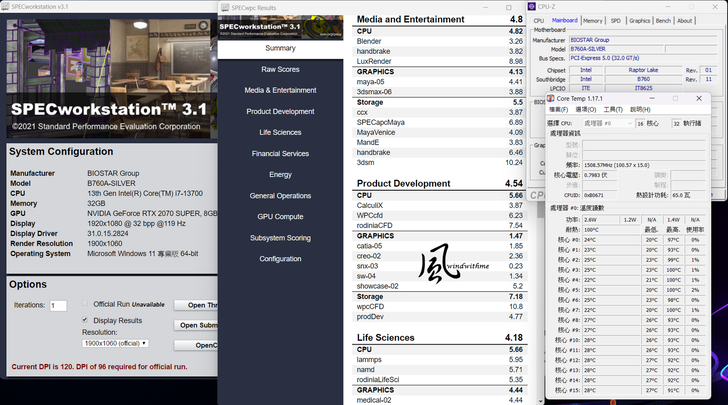Click the Blender score row

pos(439,41)
